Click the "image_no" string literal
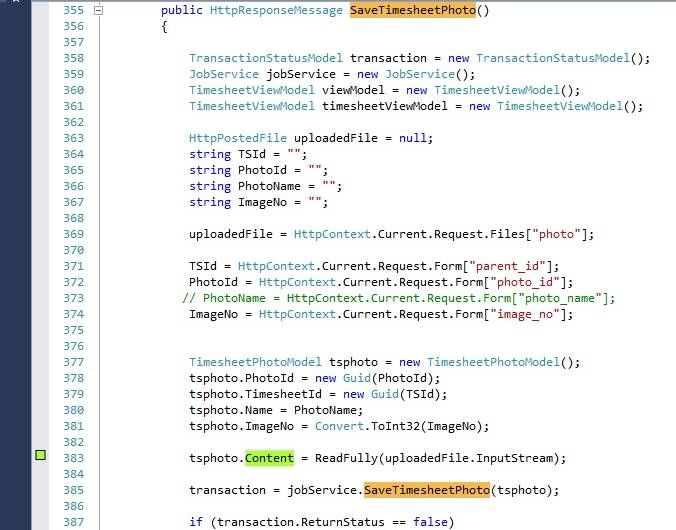Screen dimensions: 676x530 (532, 314)
